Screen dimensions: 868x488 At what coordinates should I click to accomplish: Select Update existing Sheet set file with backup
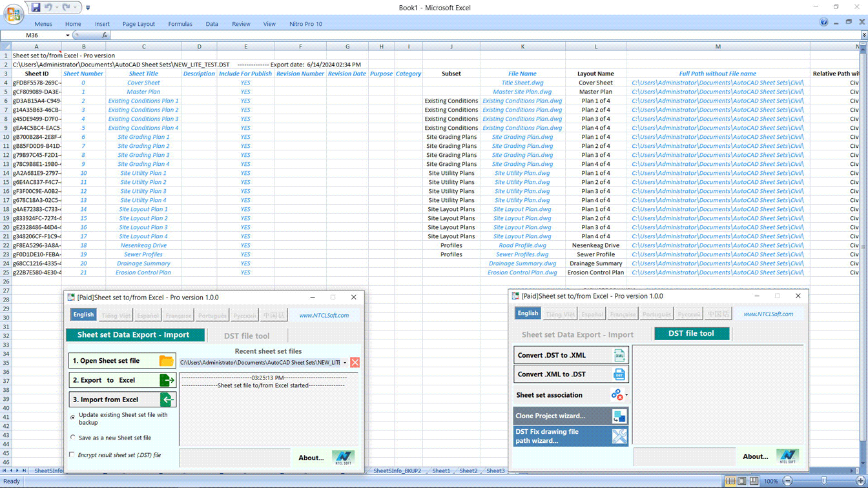72,418
